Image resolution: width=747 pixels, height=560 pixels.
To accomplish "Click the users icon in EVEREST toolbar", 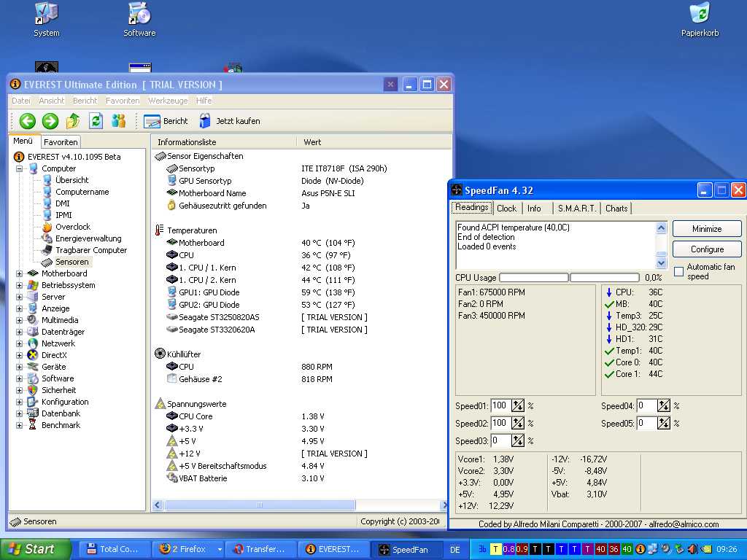I will [x=119, y=121].
